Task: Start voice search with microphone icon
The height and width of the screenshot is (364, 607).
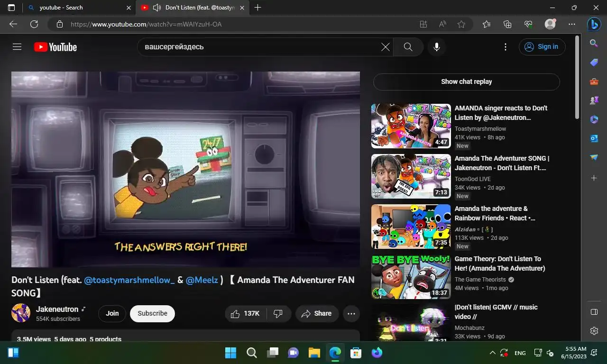Action: tap(437, 47)
